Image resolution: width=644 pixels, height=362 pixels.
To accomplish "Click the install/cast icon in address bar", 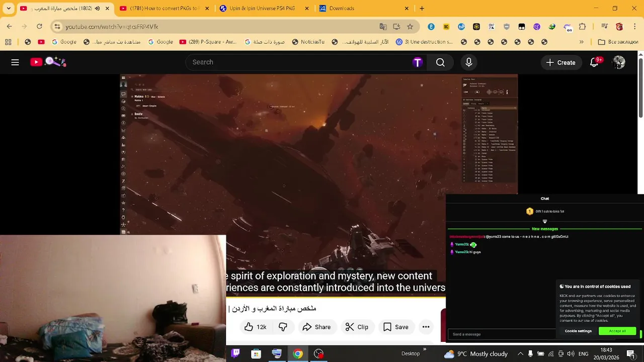I will click(x=396, y=27).
